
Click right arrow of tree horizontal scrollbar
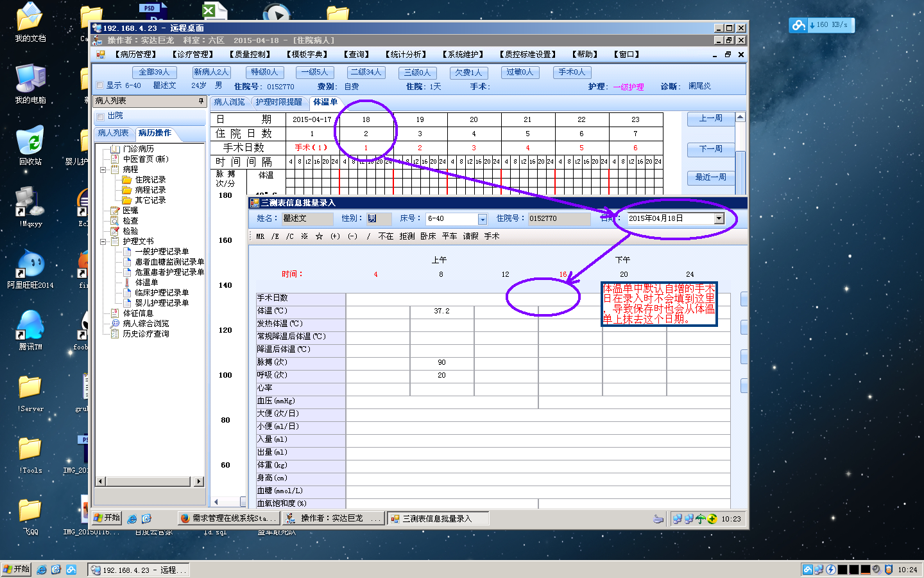tap(200, 481)
